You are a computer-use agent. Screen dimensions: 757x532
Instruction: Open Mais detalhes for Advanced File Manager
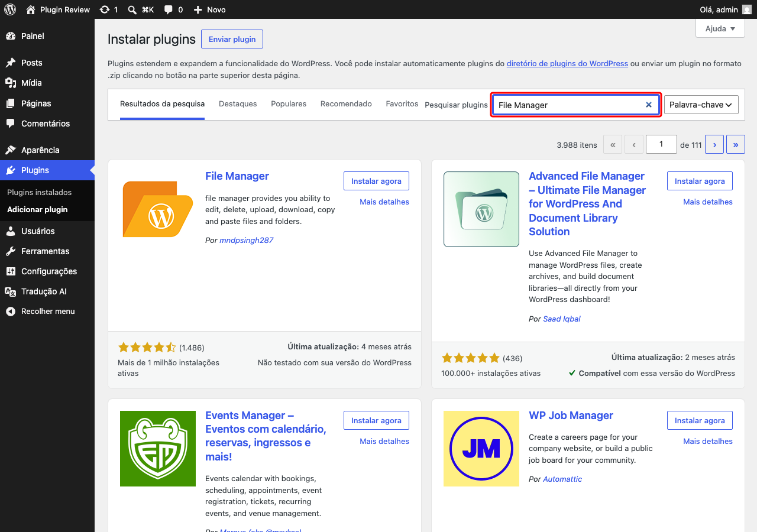(x=708, y=202)
